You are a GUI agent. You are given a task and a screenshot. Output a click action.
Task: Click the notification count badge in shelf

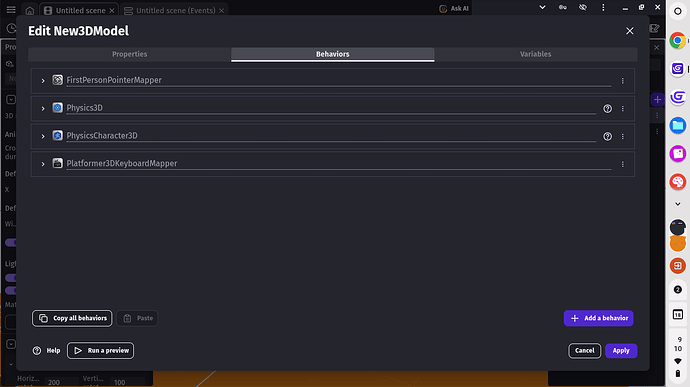coord(678,289)
